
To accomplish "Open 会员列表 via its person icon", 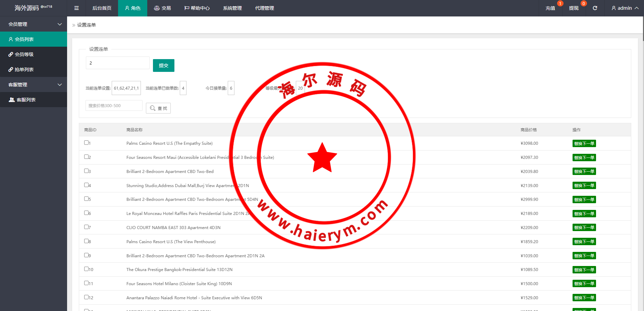I will (11, 39).
